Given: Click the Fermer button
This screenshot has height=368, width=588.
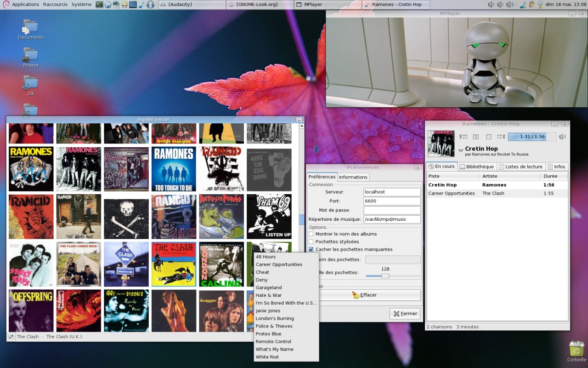Looking at the screenshot, I should click(405, 314).
